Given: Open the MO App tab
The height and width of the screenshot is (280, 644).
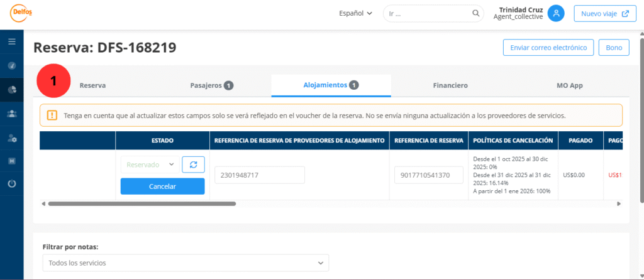Looking at the screenshot, I should click(x=569, y=85).
